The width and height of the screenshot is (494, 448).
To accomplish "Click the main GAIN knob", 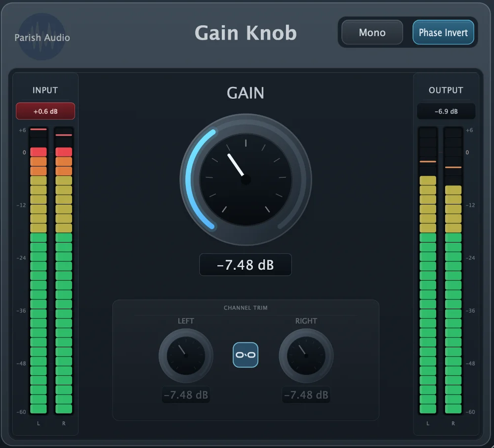I will pyautogui.click(x=246, y=180).
